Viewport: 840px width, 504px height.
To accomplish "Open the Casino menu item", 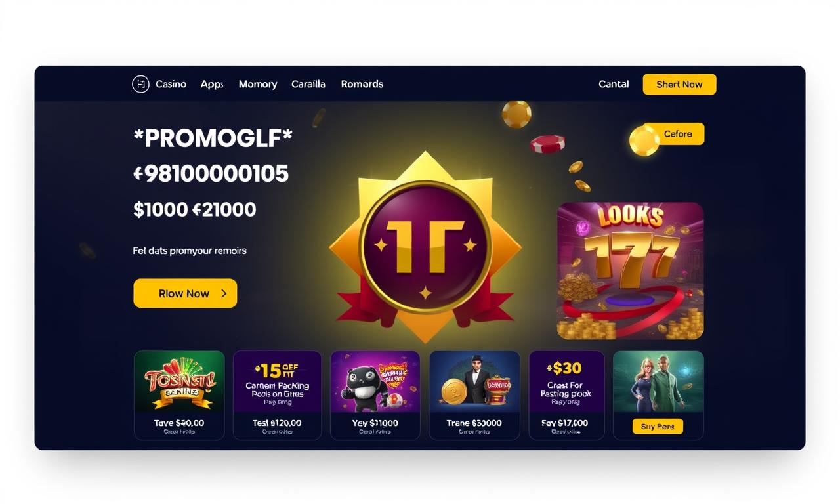I will (x=171, y=84).
